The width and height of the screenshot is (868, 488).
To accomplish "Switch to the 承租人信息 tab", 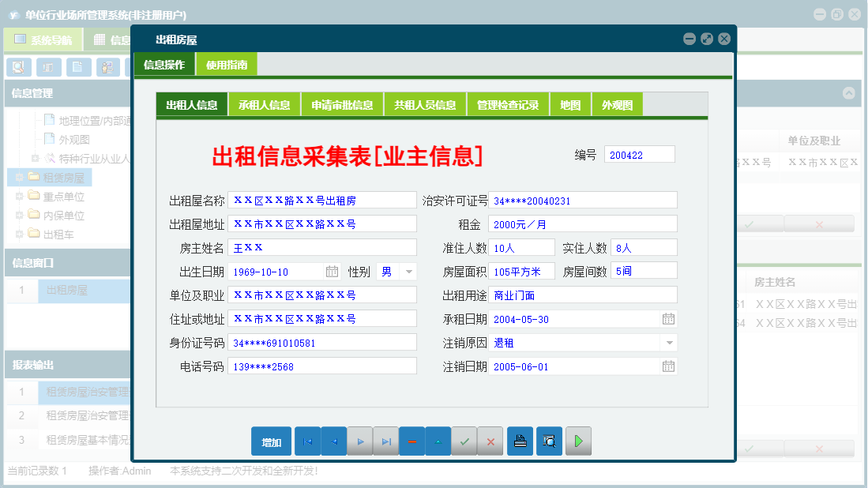I will (264, 103).
